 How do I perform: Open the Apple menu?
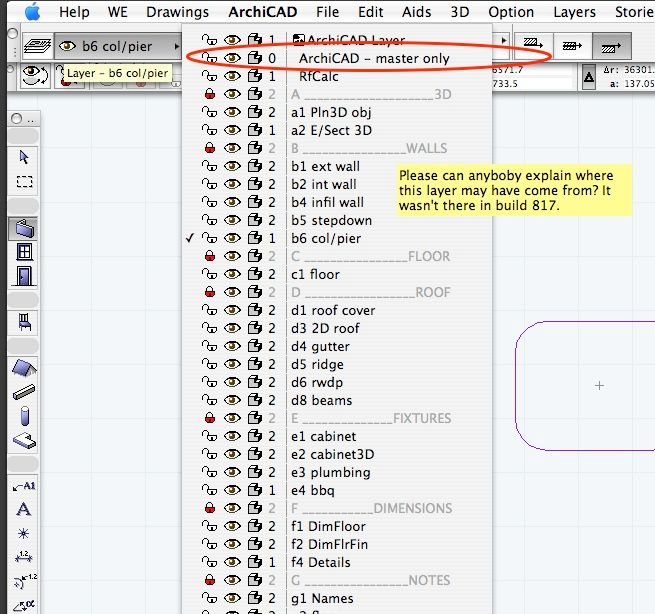pos(32,12)
